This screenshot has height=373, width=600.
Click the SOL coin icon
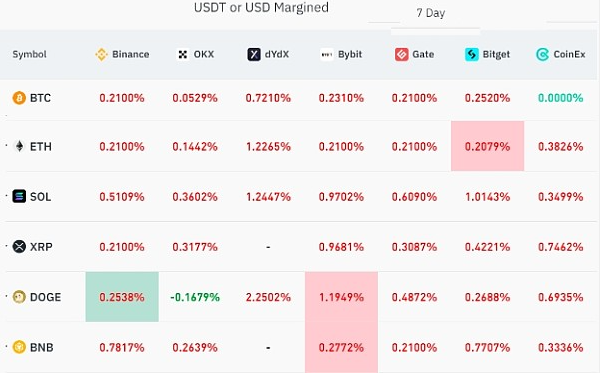[19, 196]
